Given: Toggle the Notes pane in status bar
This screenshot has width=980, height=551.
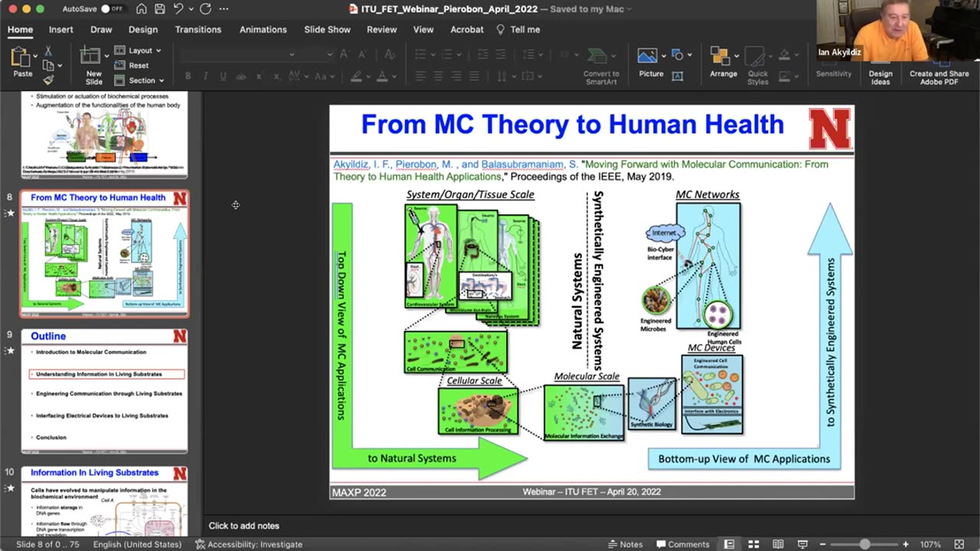Looking at the screenshot, I should tap(626, 544).
